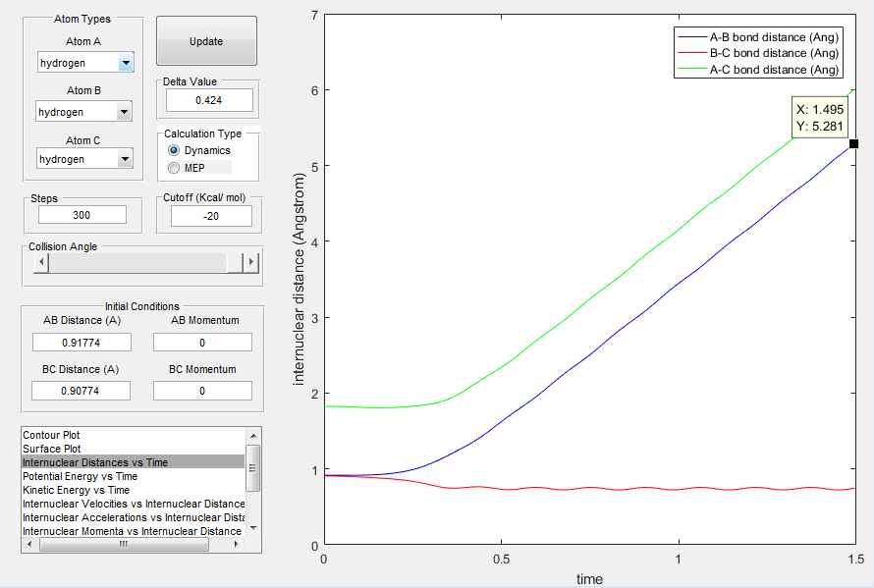Click the Collision Angle left arrow
This screenshot has width=874, height=588.
pos(40,262)
